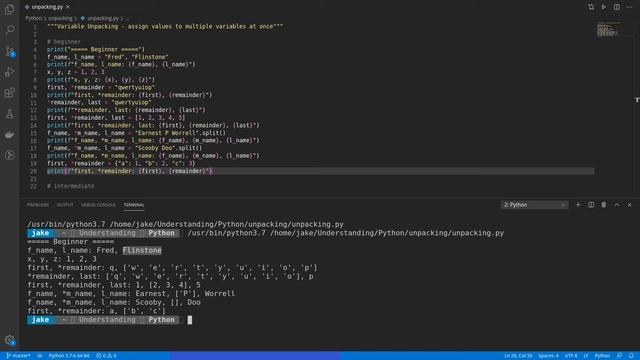Screen dimensions: 640x360
Task: Split the terminal pane
Action: pos(591,205)
